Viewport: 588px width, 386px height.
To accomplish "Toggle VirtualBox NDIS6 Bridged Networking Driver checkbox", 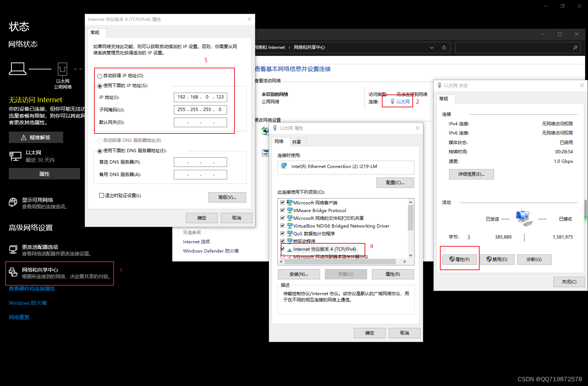I will click(282, 225).
